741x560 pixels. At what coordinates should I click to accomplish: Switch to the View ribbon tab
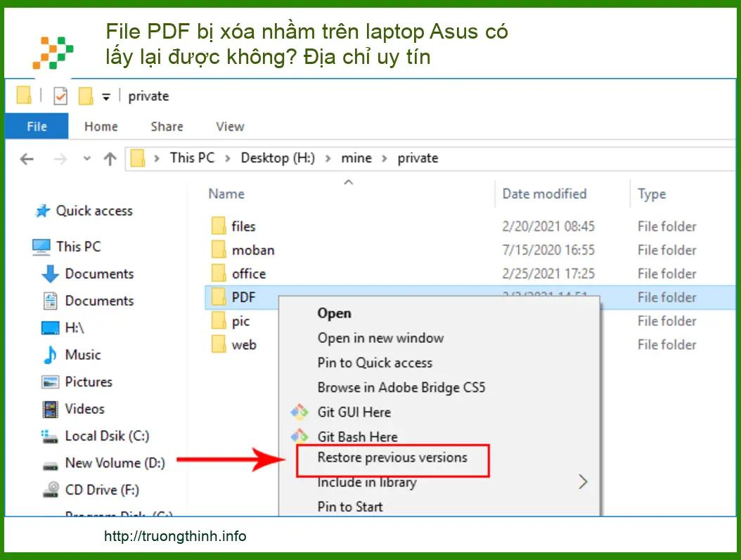click(x=229, y=126)
